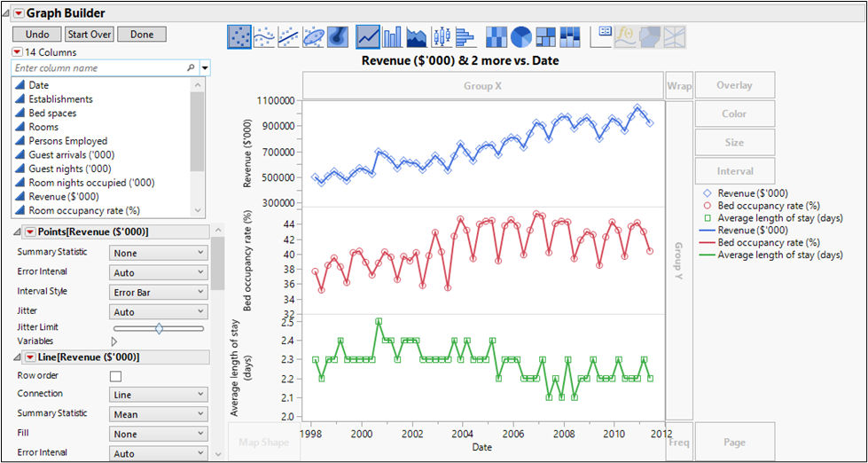The image size is (868, 463).
Task: Select the Treemap element icon
Action: [546, 36]
